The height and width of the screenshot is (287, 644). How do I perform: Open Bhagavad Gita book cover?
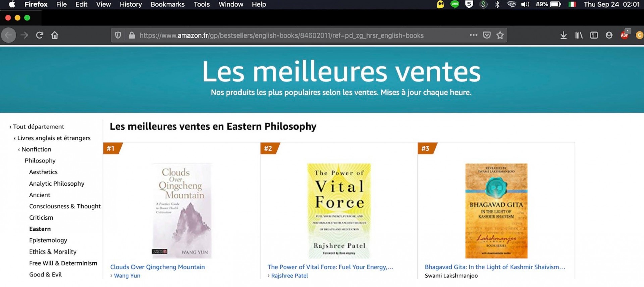pyautogui.click(x=496, y=211)
